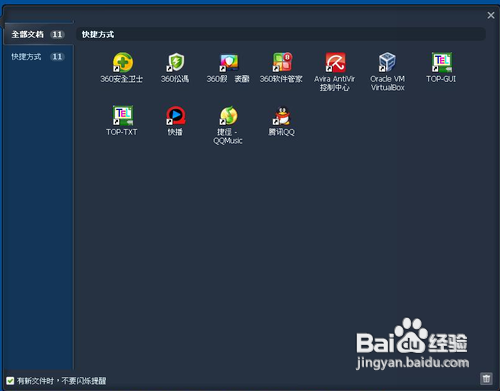Open the TOP-GUI shortcut icon
Screen dimensions: 500x391
click(x=441, y=62)
